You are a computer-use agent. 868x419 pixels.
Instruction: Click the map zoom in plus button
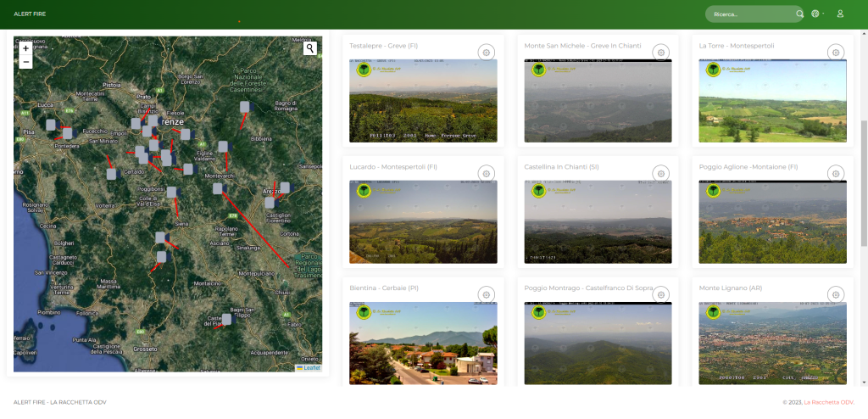25,48
